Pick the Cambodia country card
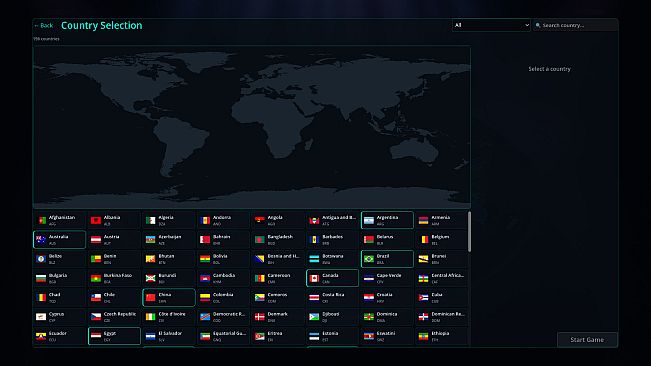This screenshot has width=651, height=366. (x=223, y=278)
